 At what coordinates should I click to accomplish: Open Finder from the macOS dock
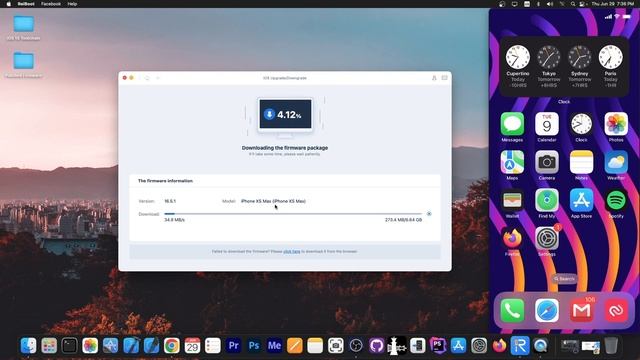point(29,346)
